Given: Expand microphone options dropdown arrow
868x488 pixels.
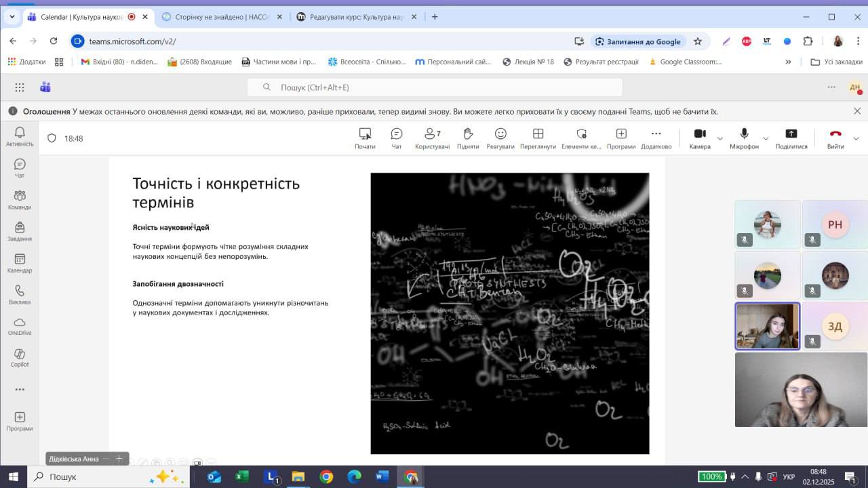Looking at the screenshot, I should 766,139.
